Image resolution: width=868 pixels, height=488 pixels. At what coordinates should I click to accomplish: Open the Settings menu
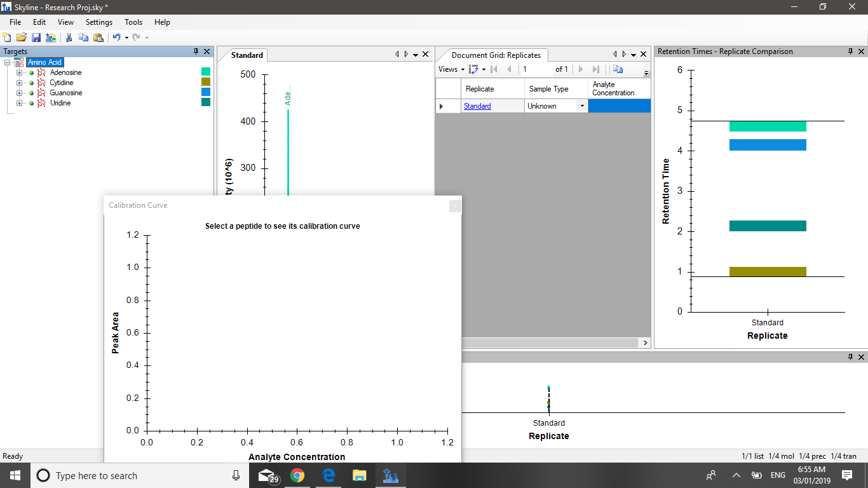(98, 22)
